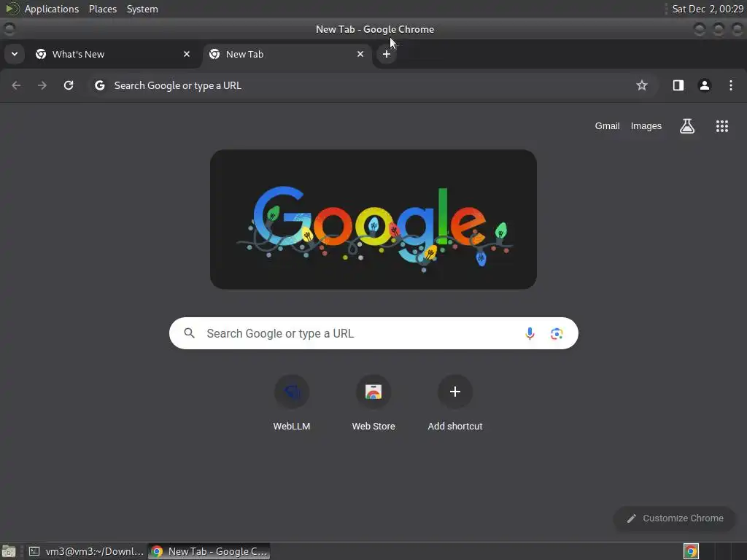Viewport: 747px width, 560px height.
Task: Open the Web Store shortcut
Action: pos(373,404)
